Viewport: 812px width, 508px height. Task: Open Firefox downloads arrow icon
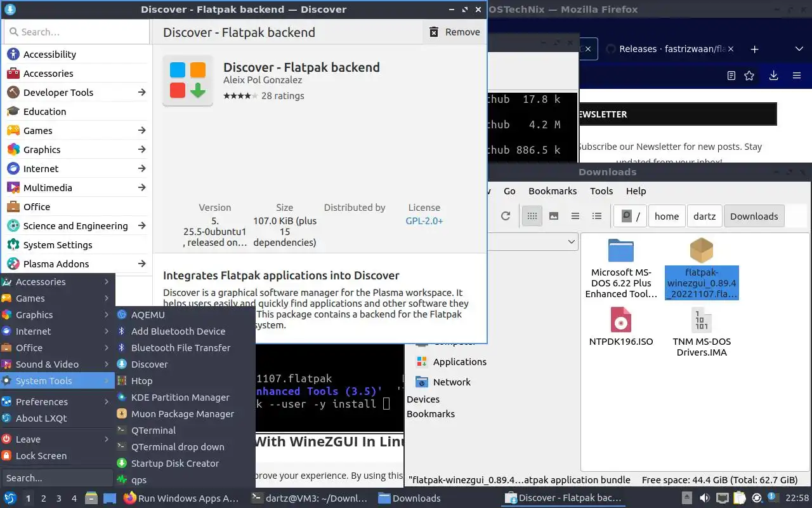coord(773,76)
